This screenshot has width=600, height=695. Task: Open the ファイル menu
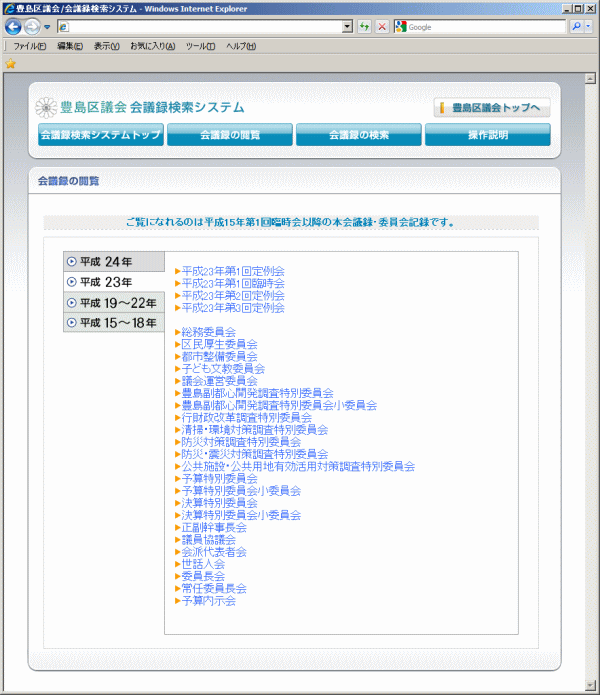tap(29, 46)
